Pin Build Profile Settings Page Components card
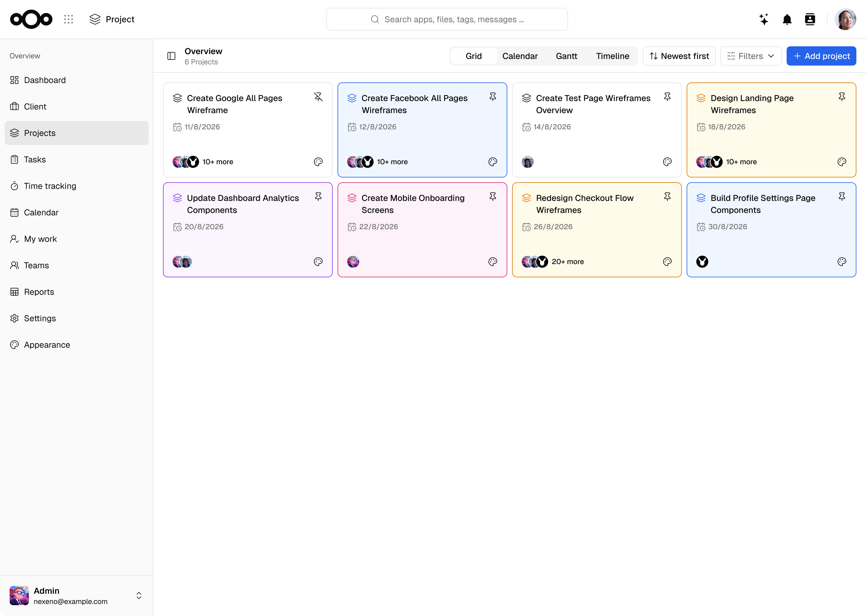 point(841,197)
